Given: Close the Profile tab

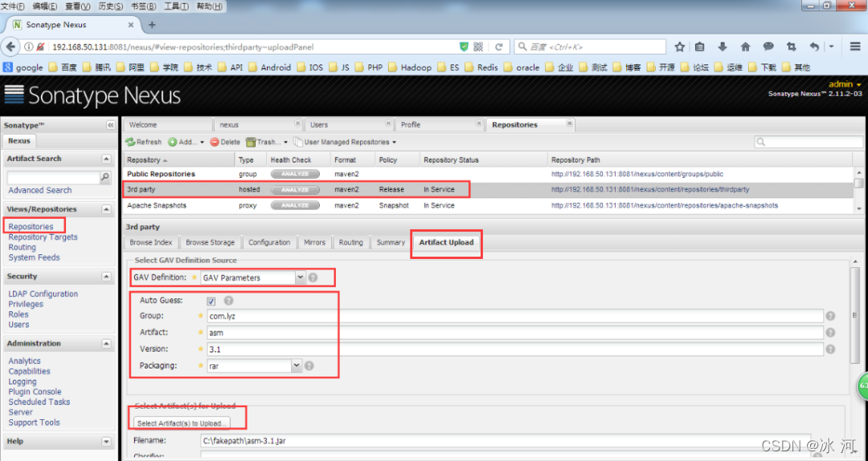Looking at the screenshot, I should [x=479, y=124].
